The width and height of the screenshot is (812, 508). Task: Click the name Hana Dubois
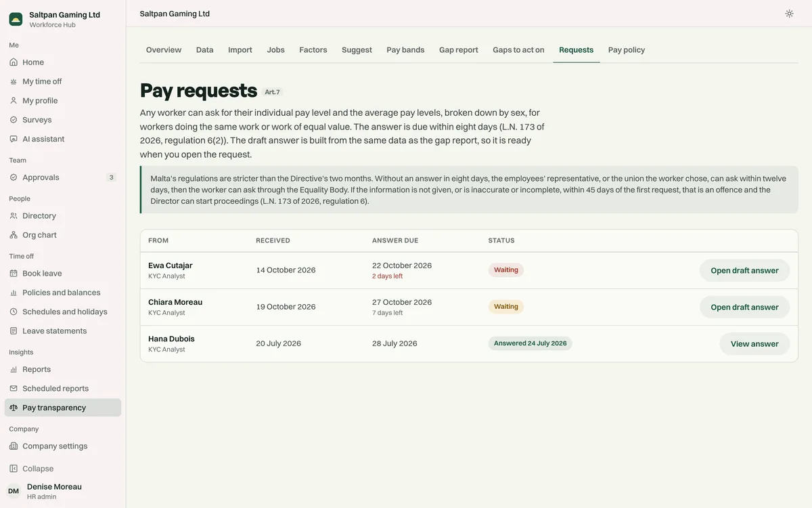tap(171, 339)
